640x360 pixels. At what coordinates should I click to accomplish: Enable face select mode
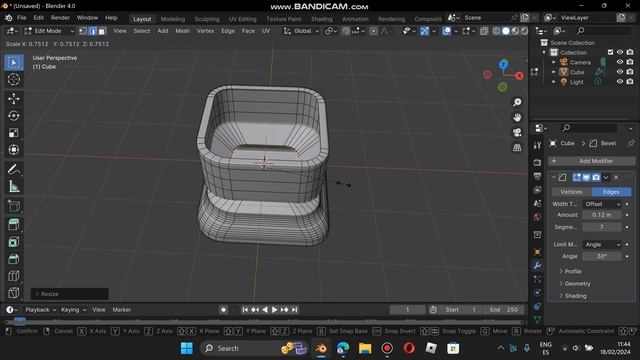pos(102,31)
